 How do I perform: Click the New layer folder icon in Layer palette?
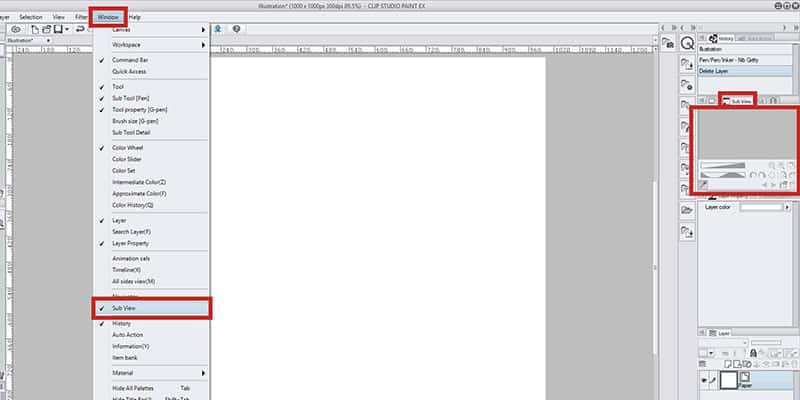[x=747, y=364]
